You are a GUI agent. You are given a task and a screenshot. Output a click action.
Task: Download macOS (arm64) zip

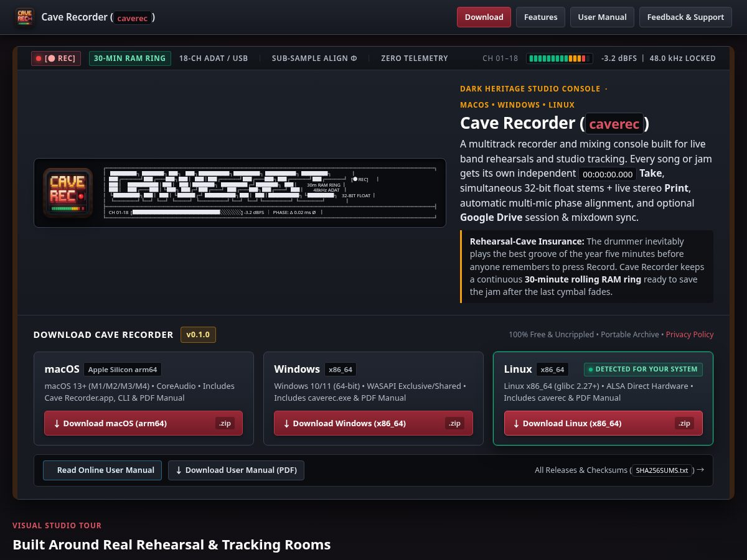click(144, 423)
